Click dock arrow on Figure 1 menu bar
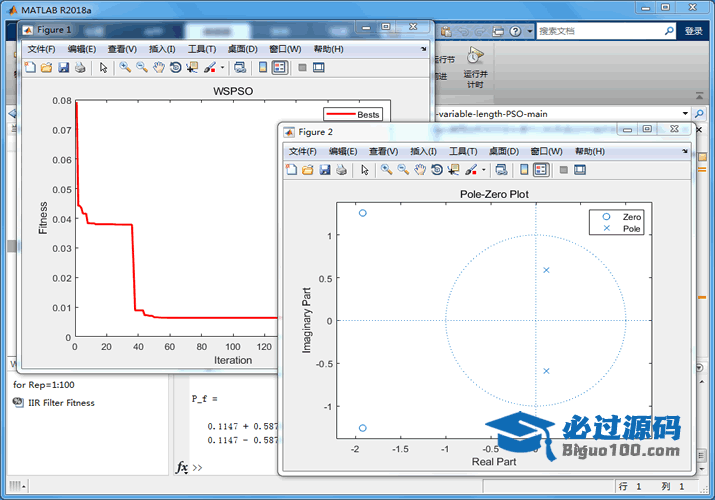The image size is (715, 500). (424, 49)
